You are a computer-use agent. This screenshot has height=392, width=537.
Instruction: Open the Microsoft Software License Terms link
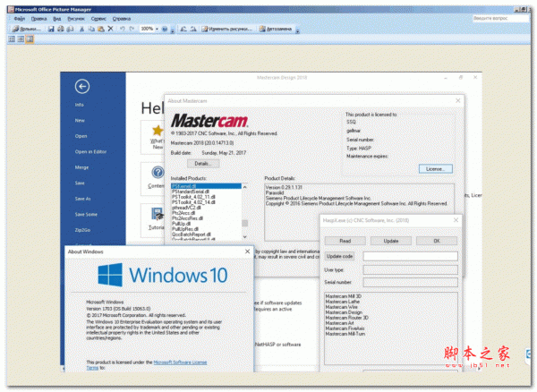(181, 363)
